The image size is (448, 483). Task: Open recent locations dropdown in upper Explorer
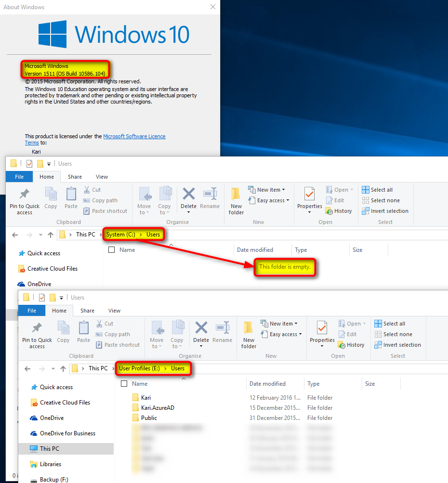point(40,235)
